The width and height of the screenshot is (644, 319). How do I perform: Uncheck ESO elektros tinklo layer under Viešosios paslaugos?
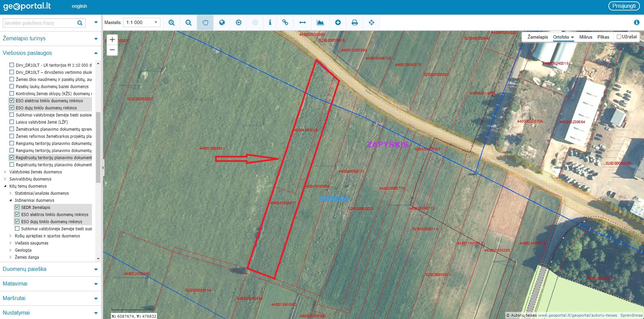tap(12, 101)
